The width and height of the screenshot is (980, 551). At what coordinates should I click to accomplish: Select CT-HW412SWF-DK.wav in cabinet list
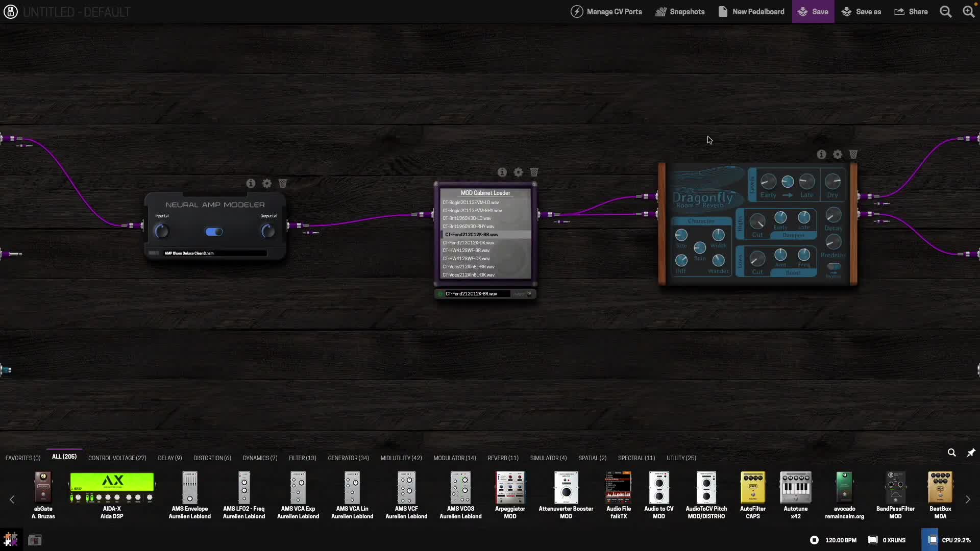485,259
